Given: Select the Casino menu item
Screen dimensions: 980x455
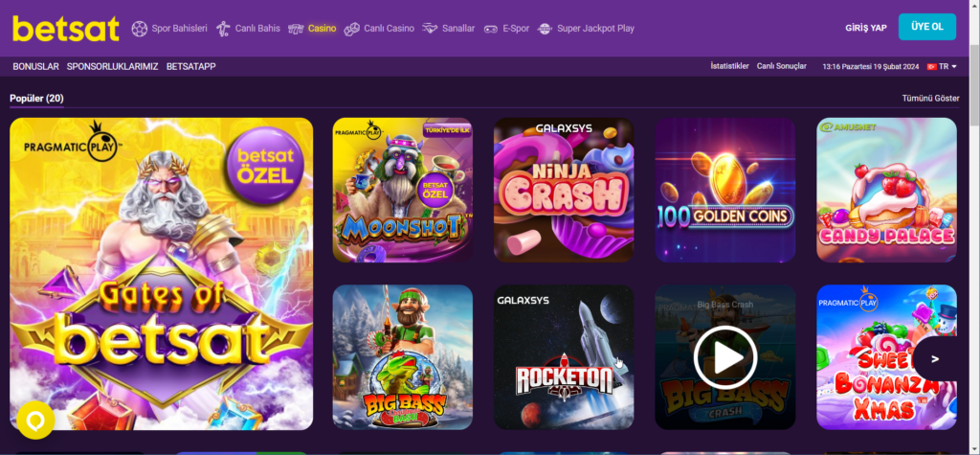Looking at the screenshot, I should point(322,29).
